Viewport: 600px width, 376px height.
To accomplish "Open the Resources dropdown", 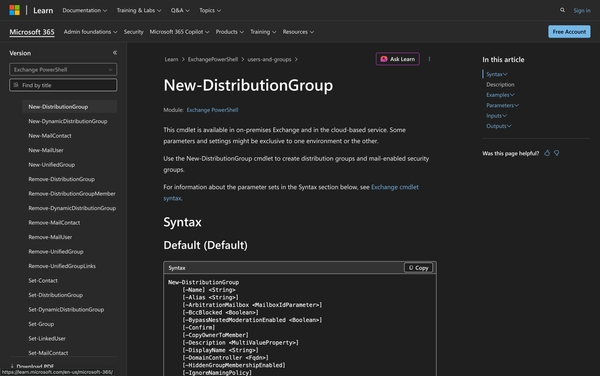I will tap(298, 32).
